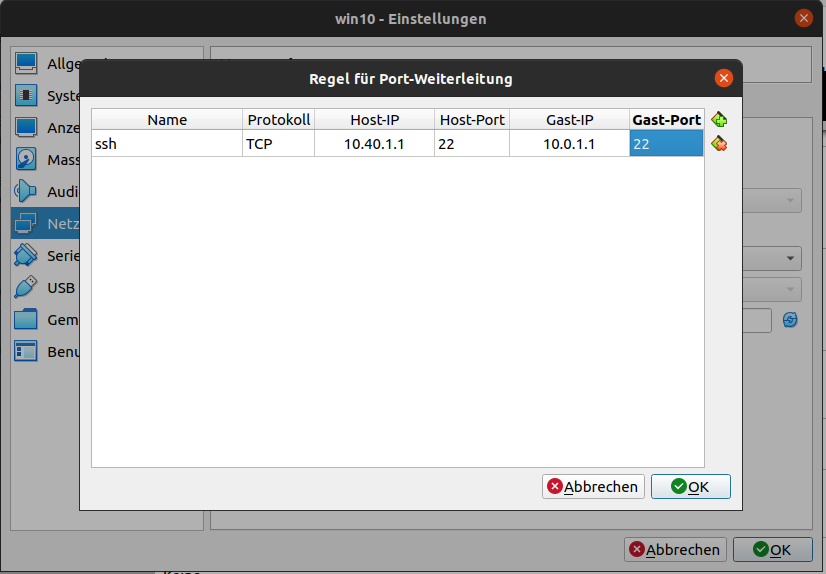The width and height of the screenshot is (826, 574).
Task: Confirm port forwarding dialog with OK
Action: [690, 487]
